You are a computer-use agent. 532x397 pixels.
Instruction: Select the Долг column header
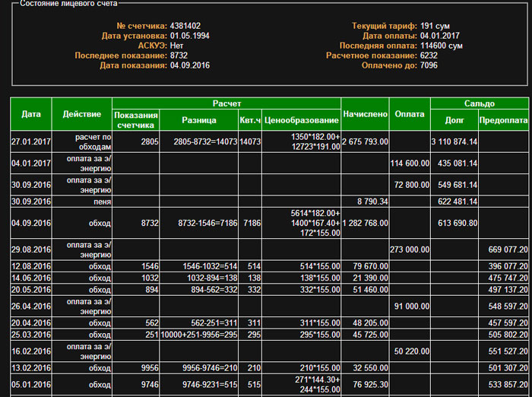[454, 120]
